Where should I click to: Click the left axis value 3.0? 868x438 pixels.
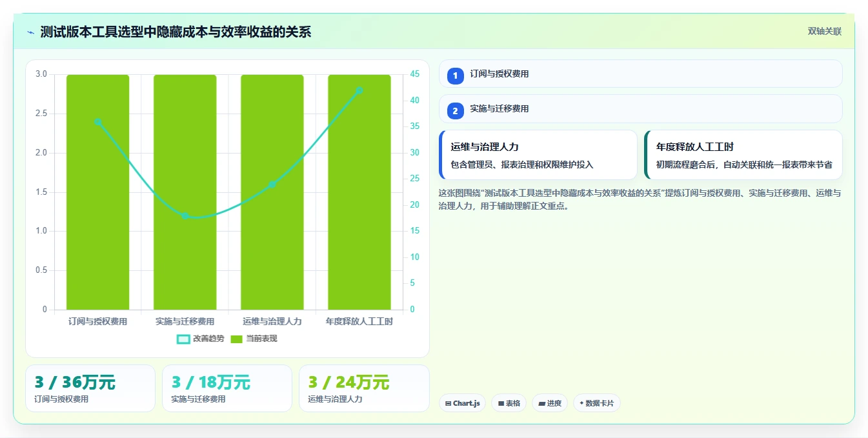pyautogui.click(x=41, y=74)
